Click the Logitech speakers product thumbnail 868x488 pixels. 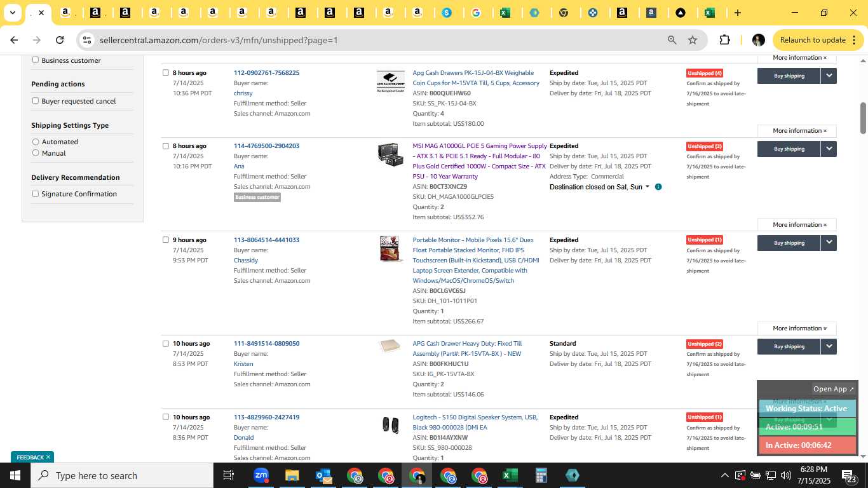pos(390,424)
